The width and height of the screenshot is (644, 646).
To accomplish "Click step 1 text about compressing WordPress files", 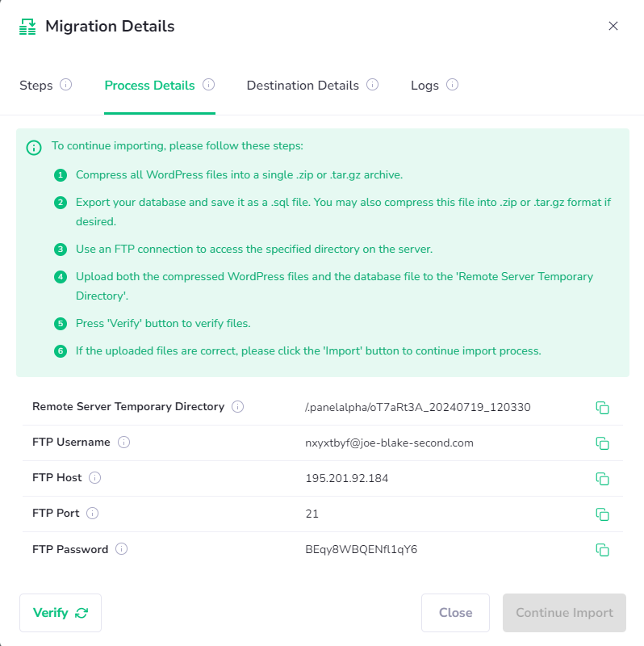I will pyautogui.click(x=239, y=175).
